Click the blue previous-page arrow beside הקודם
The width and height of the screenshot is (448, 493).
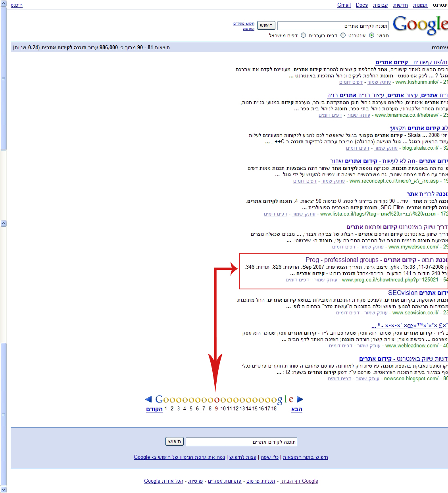(x=148, y=399)
